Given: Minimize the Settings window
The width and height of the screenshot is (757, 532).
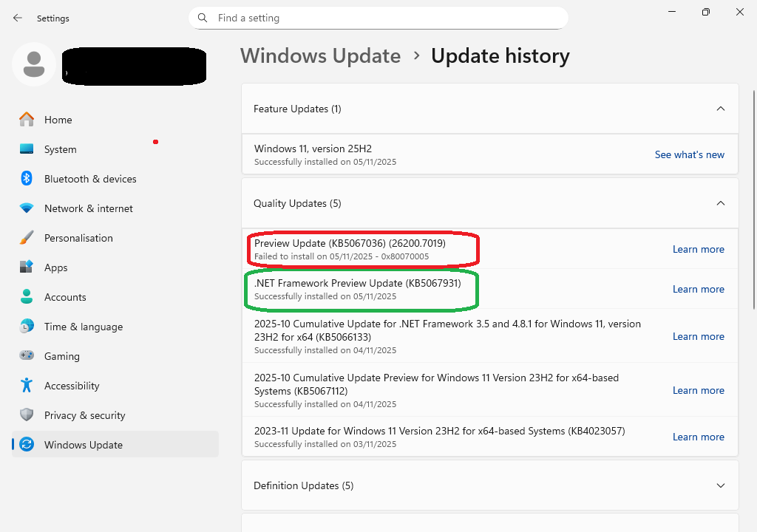Looking at the screenshot, I should 671,12.
